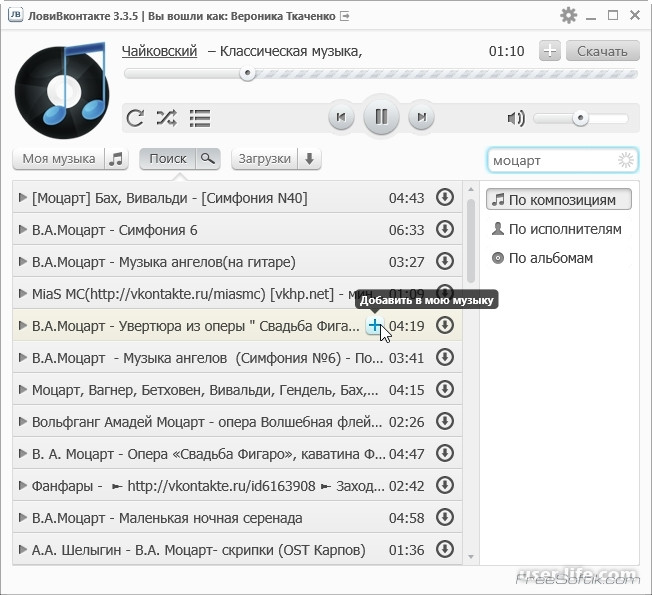Download Маленькая ночная серенада track
The height and width of the screenshot is (595, 652).
click(445, 517)
